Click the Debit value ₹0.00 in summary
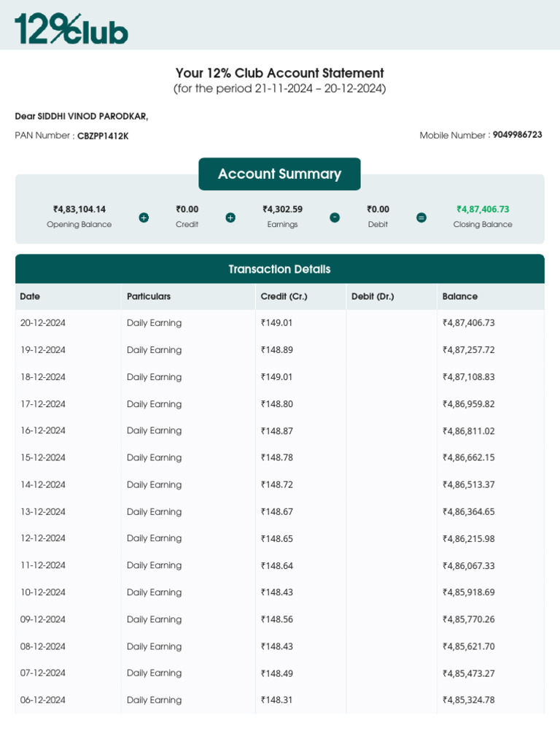This screenshot has width=560, height=747. (378, 209)
